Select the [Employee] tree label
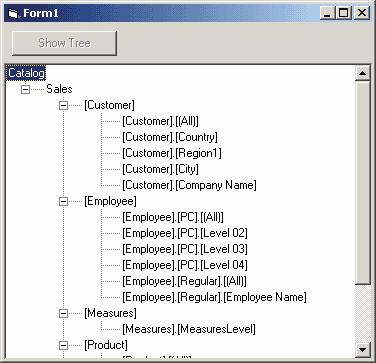The height and width of the screenshot is (363, 376). click(110, 201)
